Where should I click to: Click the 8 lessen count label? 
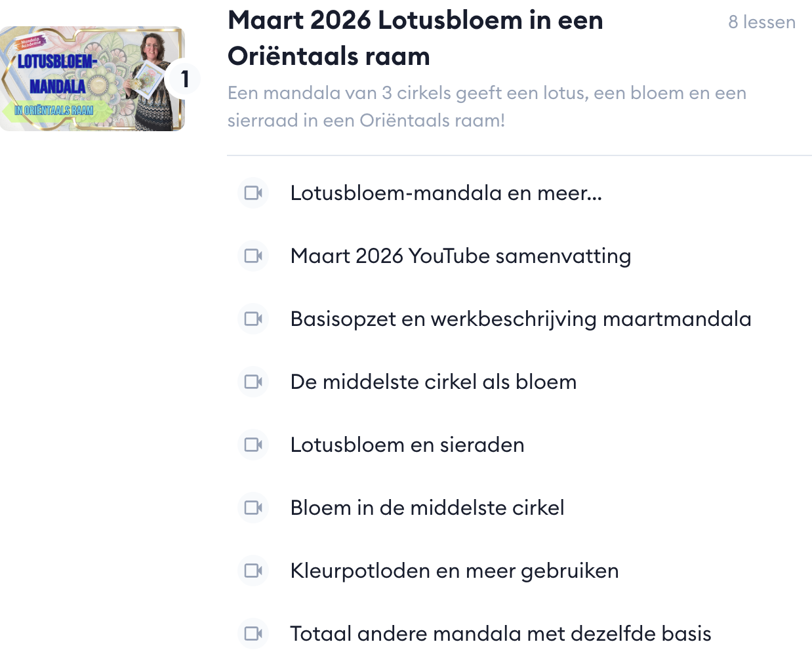point(761,22)
